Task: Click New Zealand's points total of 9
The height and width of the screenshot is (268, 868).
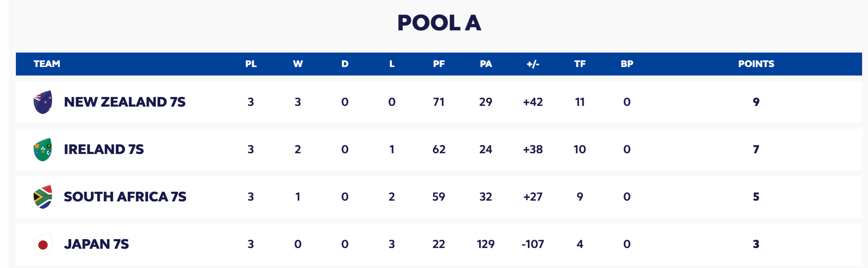Action: click(x=756, y=102)
